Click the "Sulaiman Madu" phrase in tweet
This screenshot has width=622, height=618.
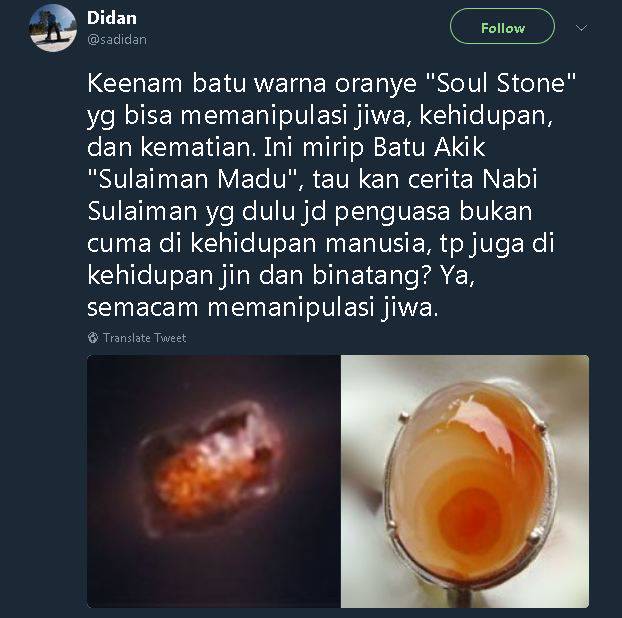[193, 180]
